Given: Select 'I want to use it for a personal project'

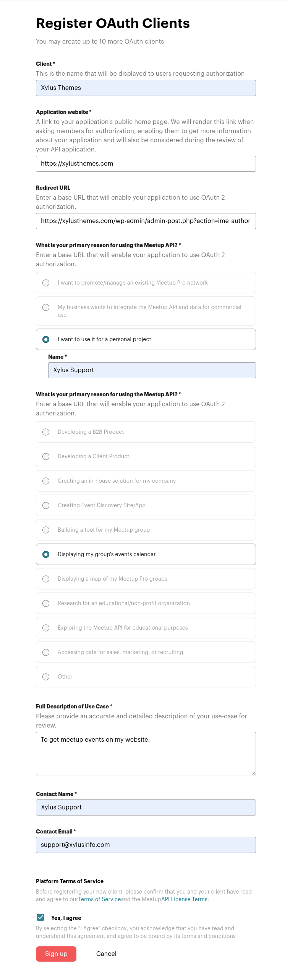Looking at the screenshot, I should 46,339.
